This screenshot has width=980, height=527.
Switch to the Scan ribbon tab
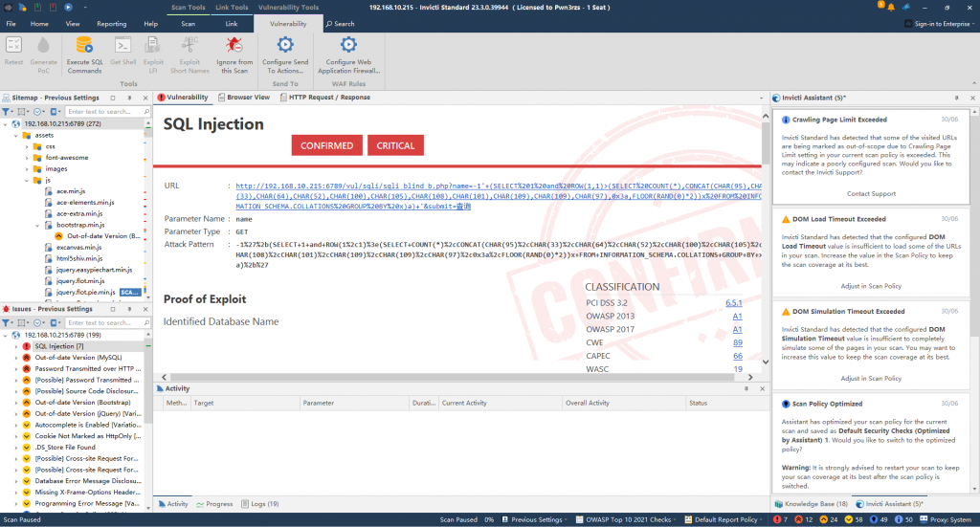pyautogui.click(x=189, y=24)
